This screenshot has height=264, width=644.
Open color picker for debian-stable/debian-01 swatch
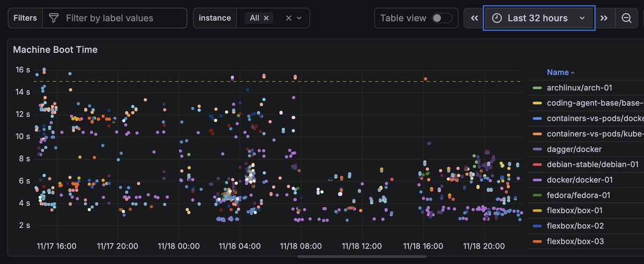coord(537,164)
